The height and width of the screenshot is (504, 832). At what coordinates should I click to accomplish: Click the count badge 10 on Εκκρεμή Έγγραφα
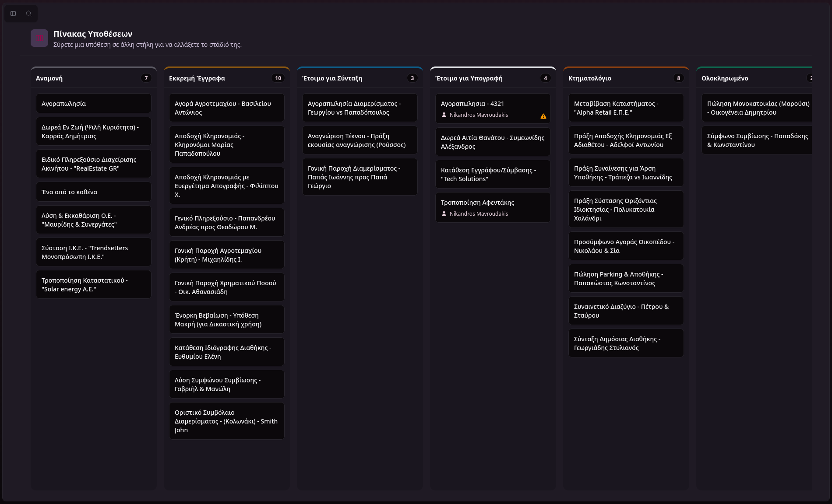[278, 78]
